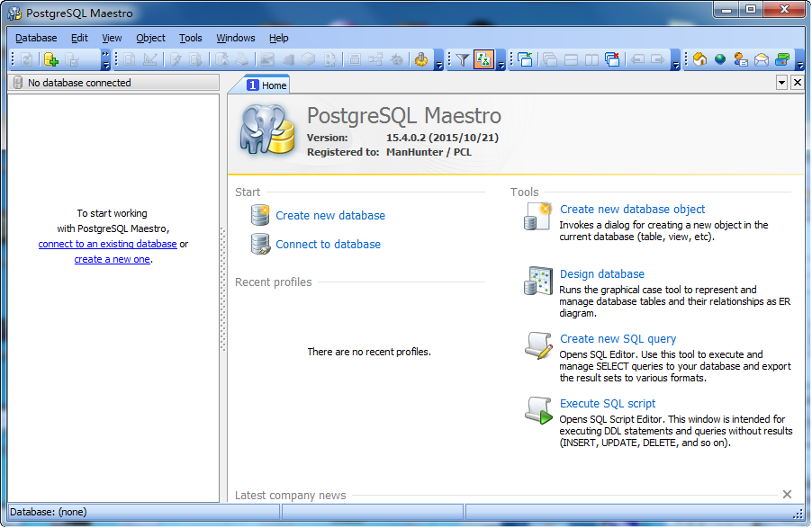Click the Tile Vertically windows icon
812x528 pixels.
(x=591, y=59)
